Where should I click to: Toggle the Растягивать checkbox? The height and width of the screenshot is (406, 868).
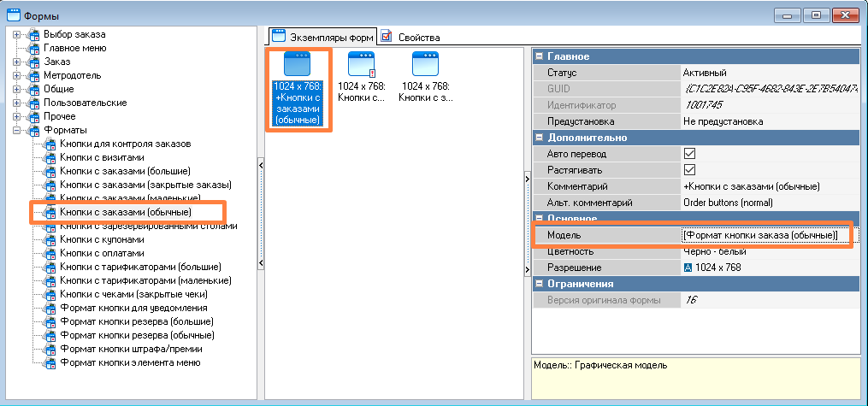tap(689, 170)
